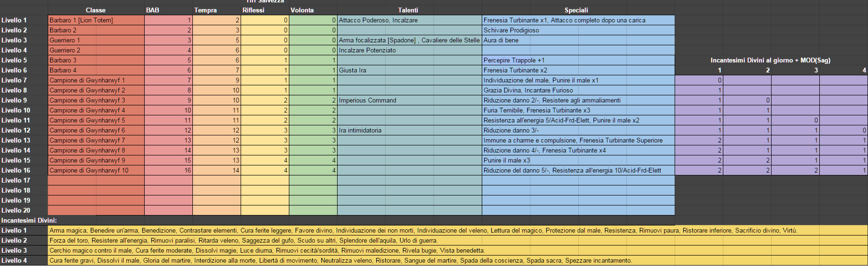Select the spell list starting 'Forza del toro'
Viewport: 868px width, 266px height.
pos(458,240)
